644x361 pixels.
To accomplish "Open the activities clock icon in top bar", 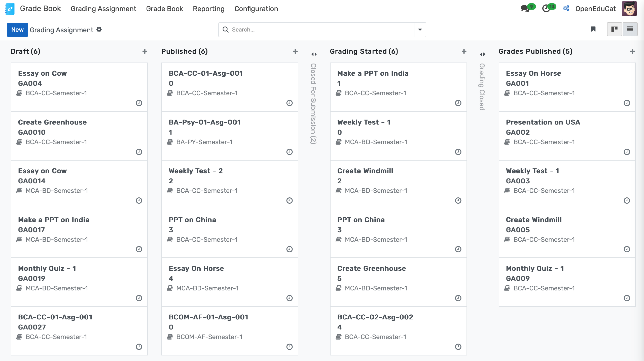I will pyautogui.click(x=547, y=8).
